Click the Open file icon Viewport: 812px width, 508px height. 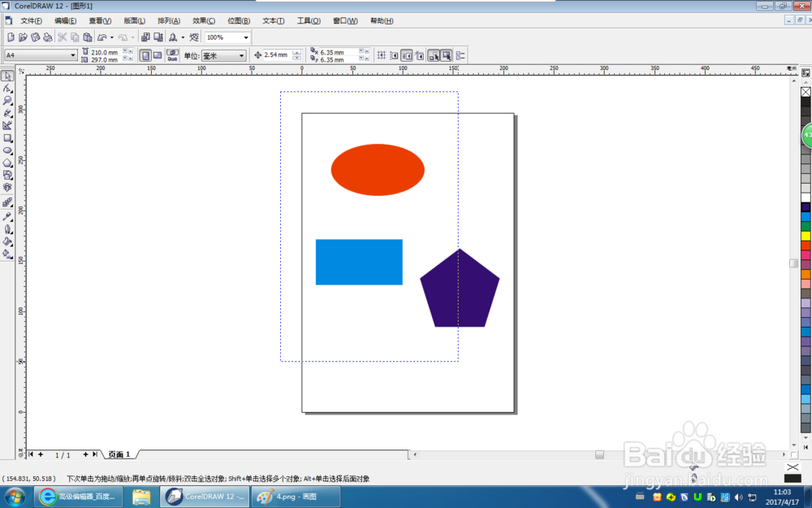click(x=23, y=37)
